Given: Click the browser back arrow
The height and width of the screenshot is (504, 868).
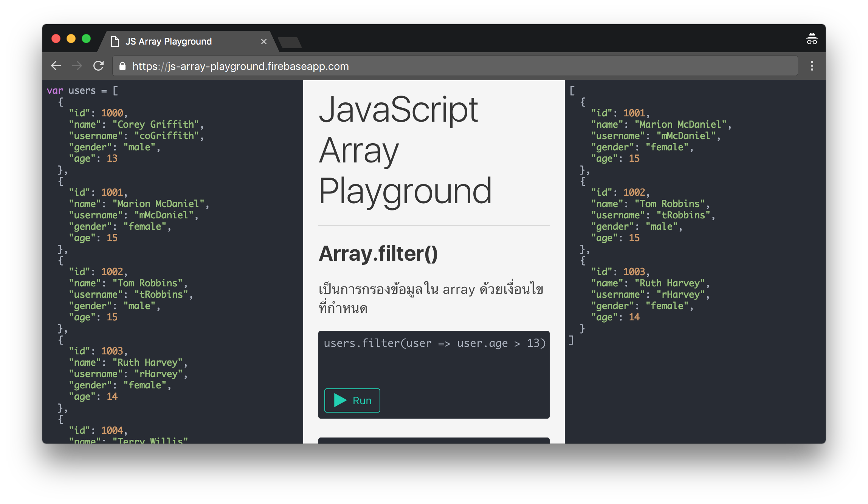Looking at the screenshot, I should tap(56, 66).
